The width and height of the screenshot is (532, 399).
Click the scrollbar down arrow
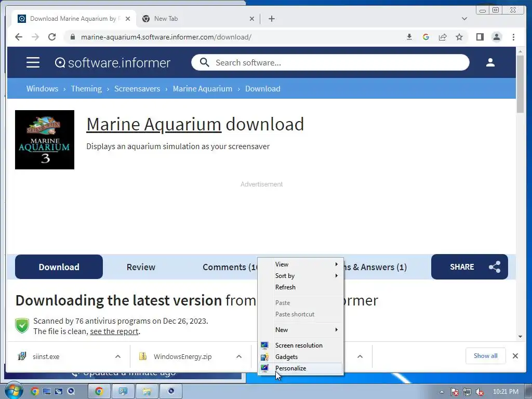coord(520,337)
